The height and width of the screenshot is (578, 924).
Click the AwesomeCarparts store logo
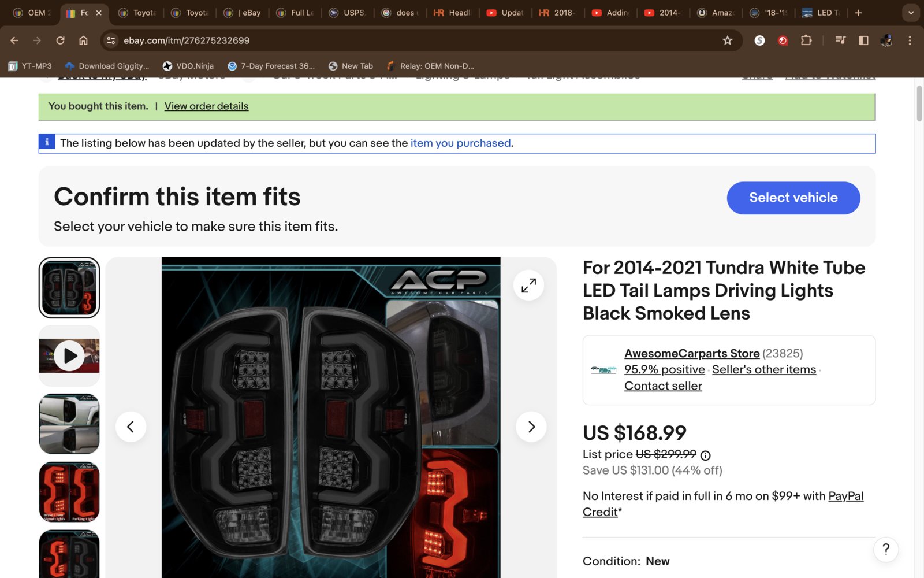point(603,370)
